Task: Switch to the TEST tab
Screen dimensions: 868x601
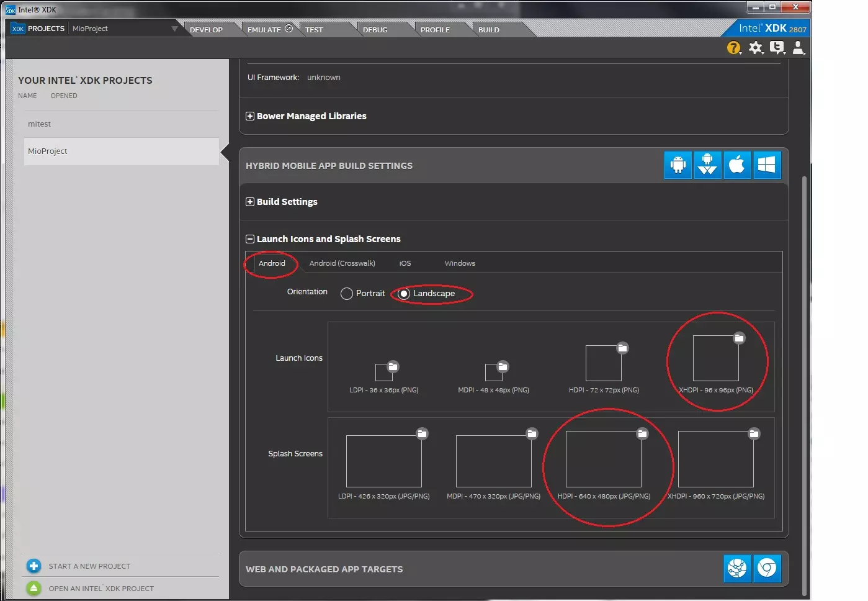Action: pyautogui.click(x=314, y=30)
